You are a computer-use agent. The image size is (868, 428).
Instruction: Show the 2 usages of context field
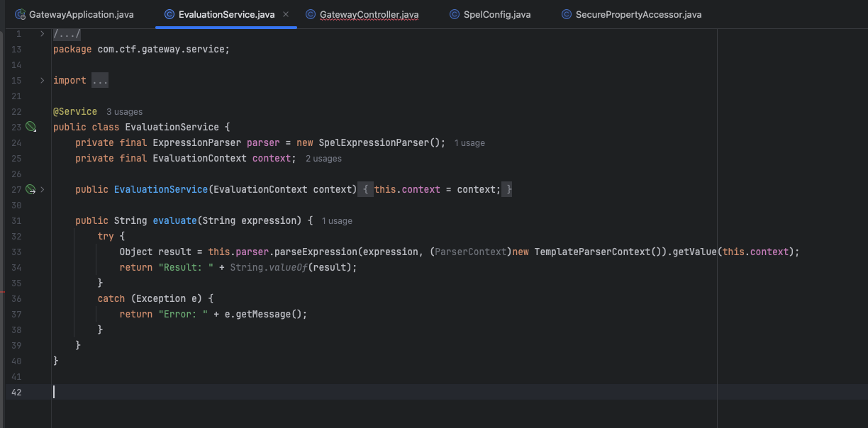pyautogui.click(x=323, y=159)
